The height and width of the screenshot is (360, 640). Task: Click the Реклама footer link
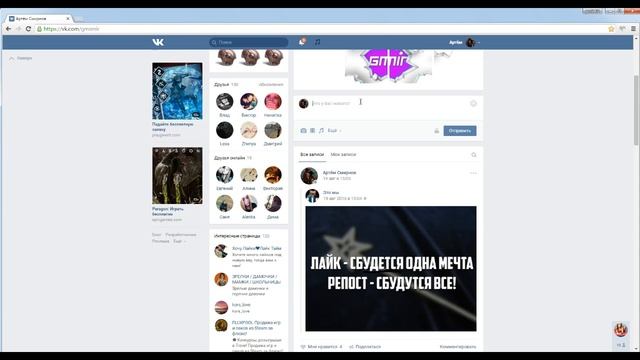[160, 241]
